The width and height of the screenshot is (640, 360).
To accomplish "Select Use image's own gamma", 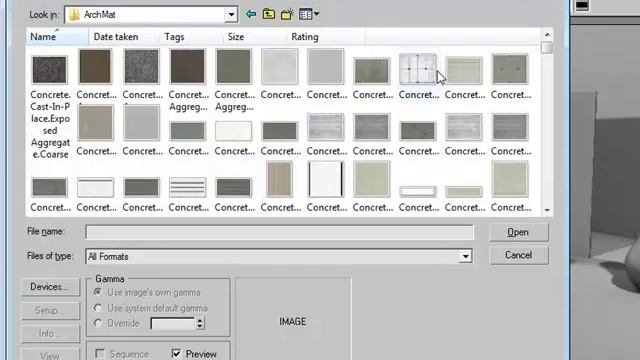I will coord(98,292).
